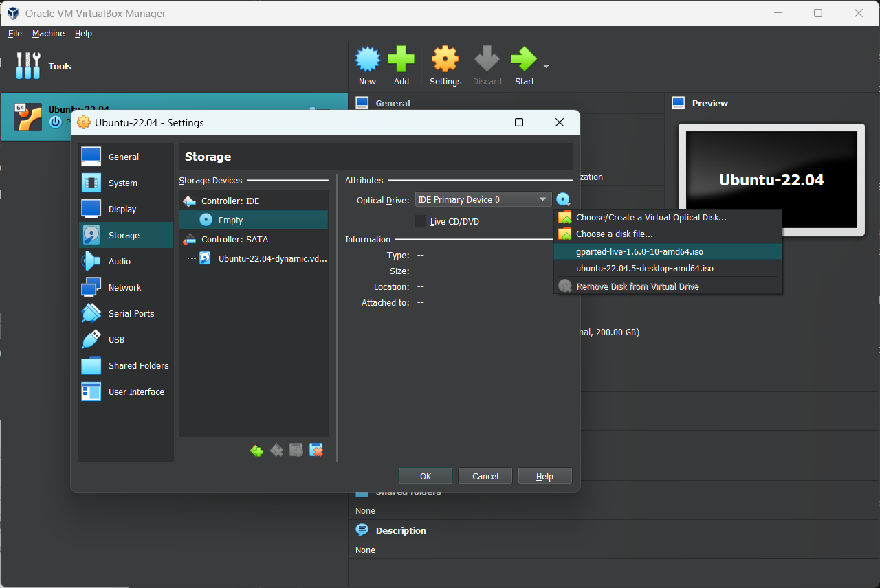
Task: Choose Remove Disk from Virtual Drive
Action: [x=668, y=286]
